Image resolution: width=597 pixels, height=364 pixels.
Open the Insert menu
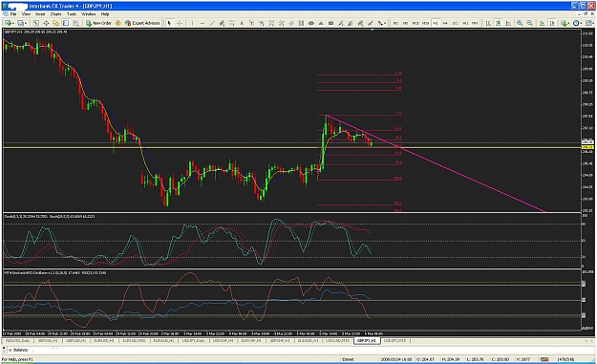click(x=40, y=14)
